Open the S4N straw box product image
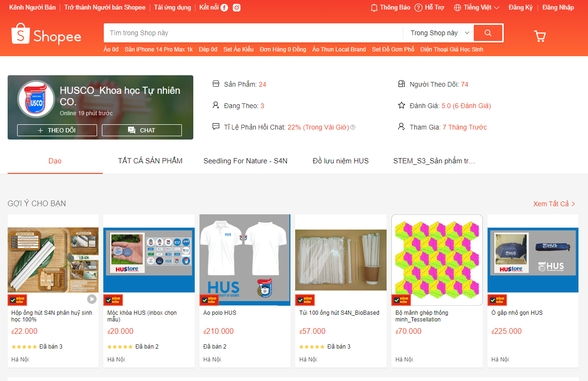The width and height of the screenshot is (588, 381). pos(53,260)
